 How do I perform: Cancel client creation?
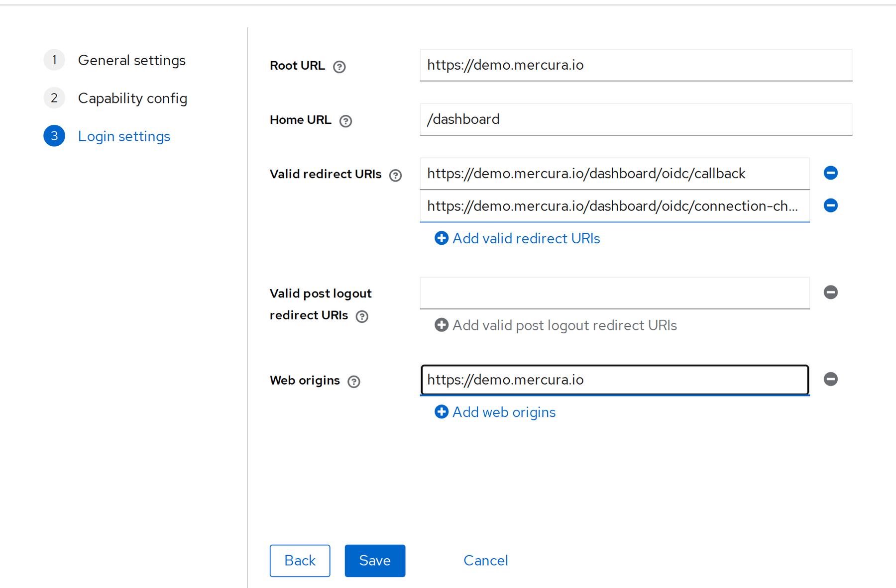tap(486, 561)
